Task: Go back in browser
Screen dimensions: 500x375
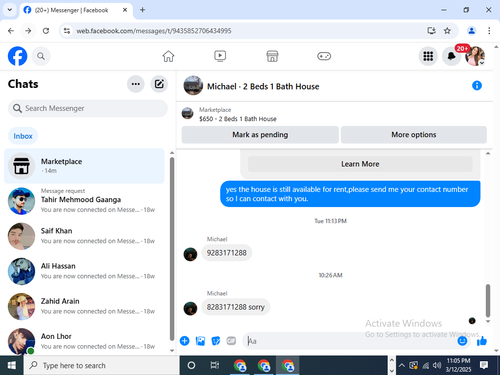Action: [11, 31]
